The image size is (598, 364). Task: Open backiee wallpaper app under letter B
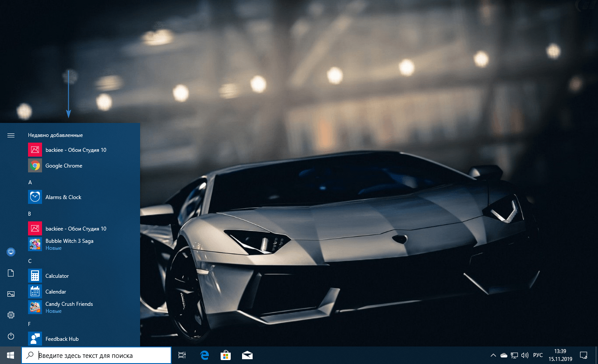point(75,229)
